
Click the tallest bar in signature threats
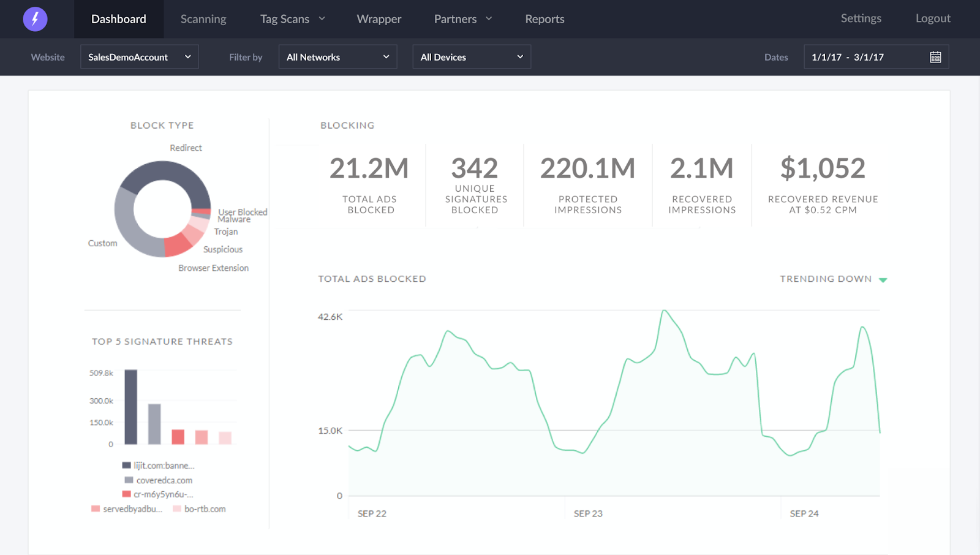[131, 407]
